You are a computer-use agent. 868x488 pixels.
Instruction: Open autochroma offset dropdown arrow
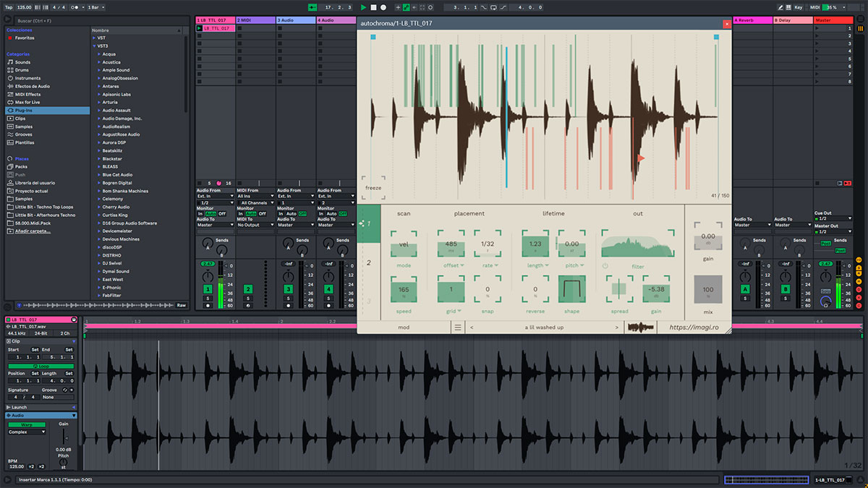click(x=461, y=265)
